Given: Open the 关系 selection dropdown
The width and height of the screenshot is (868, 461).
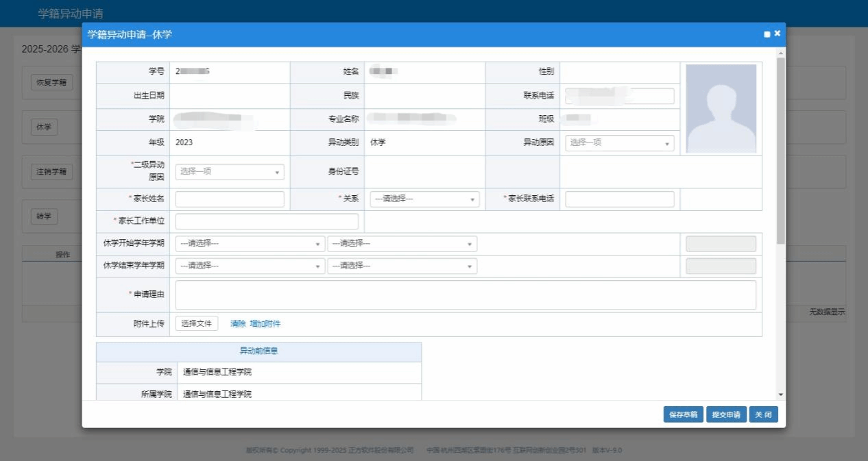Looking at the screenshot, I should (424, 199).
